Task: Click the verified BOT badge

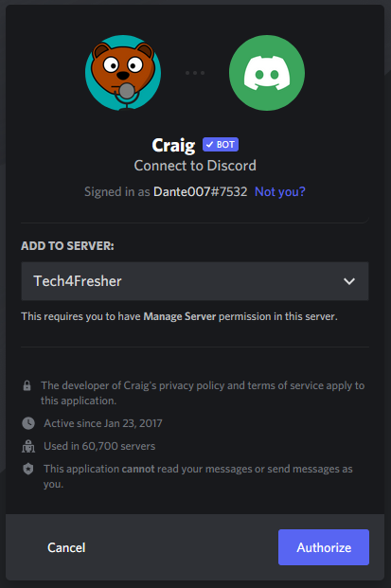Action: pyautogui.click(x=221, y=144)
